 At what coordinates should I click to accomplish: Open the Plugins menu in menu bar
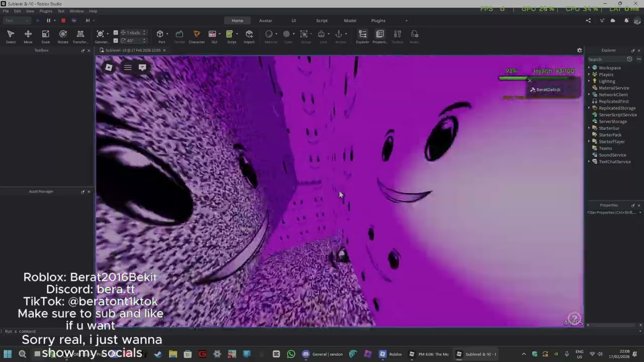coord(46,11)
